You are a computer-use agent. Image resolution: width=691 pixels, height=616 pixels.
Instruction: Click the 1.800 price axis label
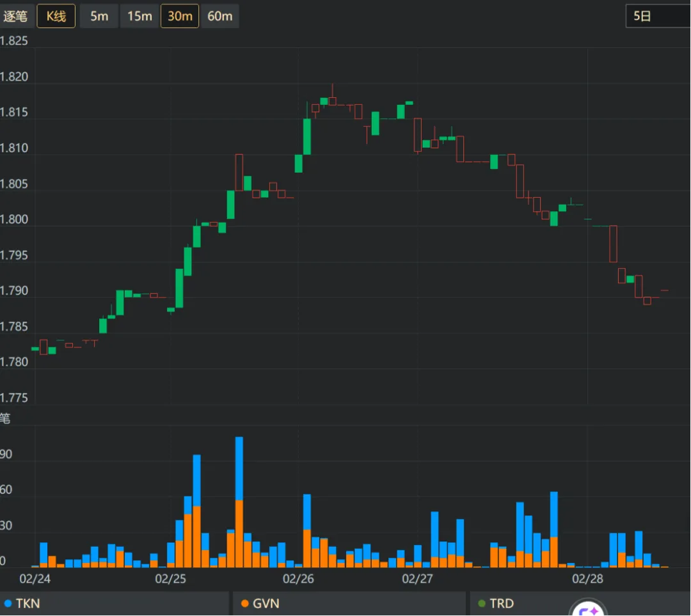click(x=13, y=219)
